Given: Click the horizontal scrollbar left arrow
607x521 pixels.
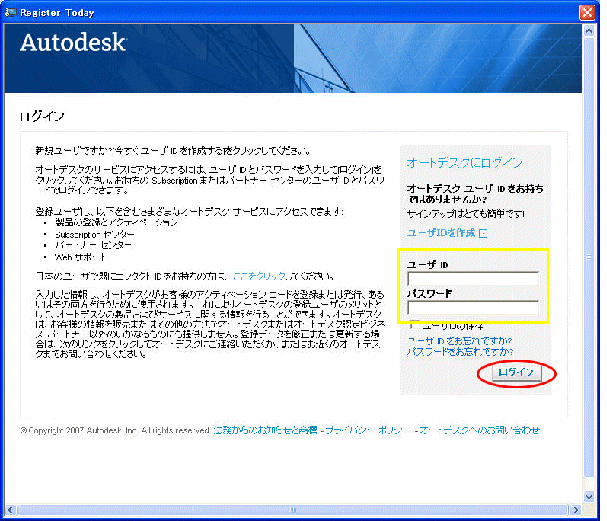Looking at the screenshot, I should [10, 510].
